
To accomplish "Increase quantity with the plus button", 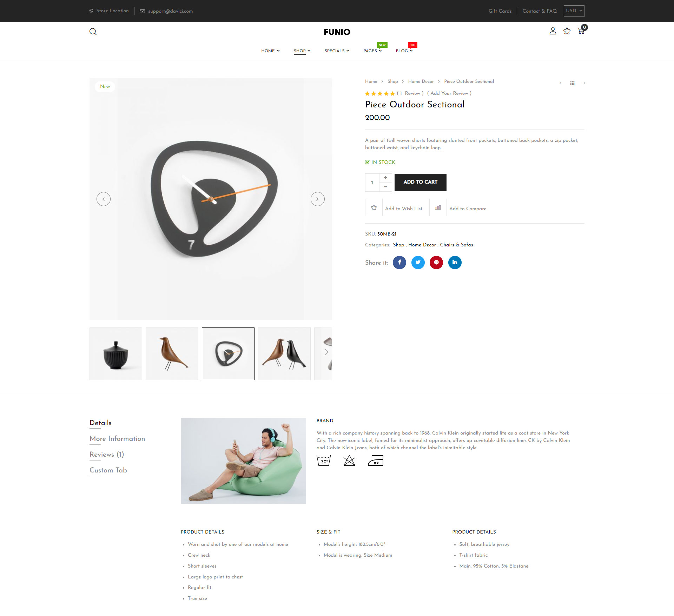I will click(385, 178).
